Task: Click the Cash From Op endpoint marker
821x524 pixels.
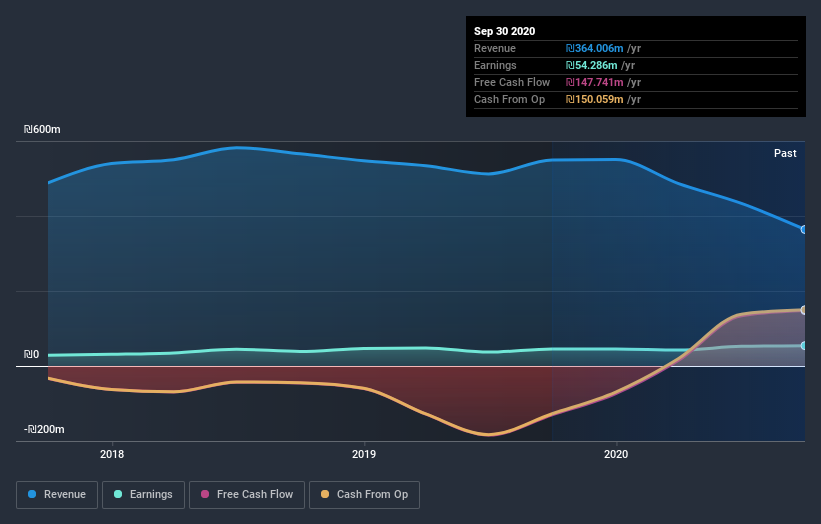Action: 803,310
